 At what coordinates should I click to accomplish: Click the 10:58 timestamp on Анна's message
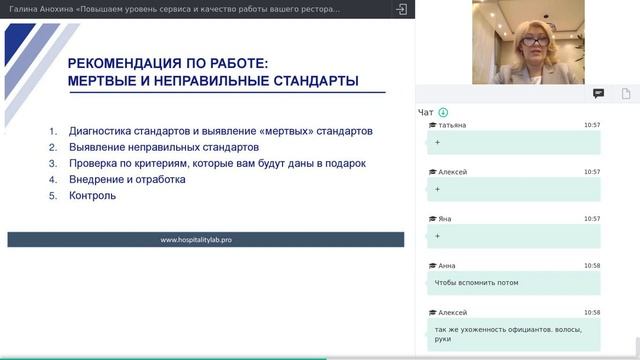(592, 266)
